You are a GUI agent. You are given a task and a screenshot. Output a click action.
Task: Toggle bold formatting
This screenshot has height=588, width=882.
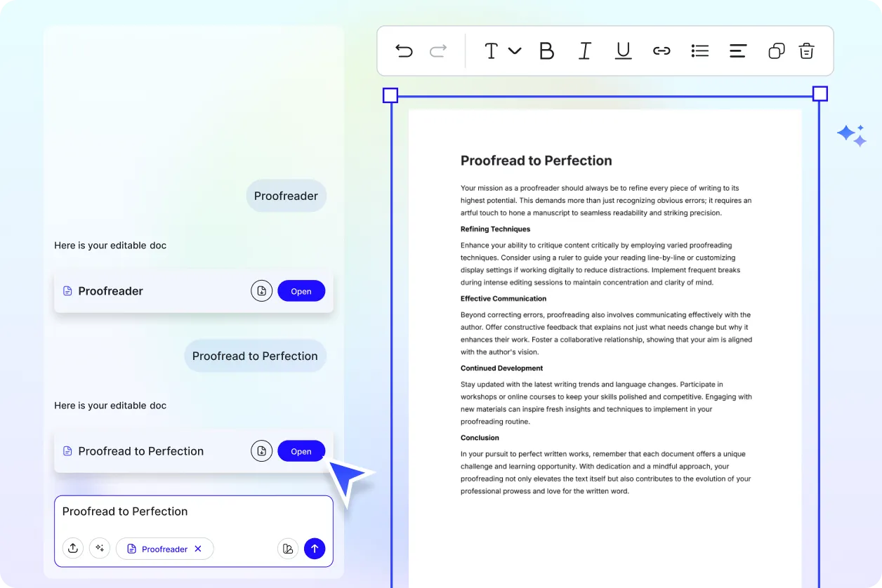coord(546,51)
